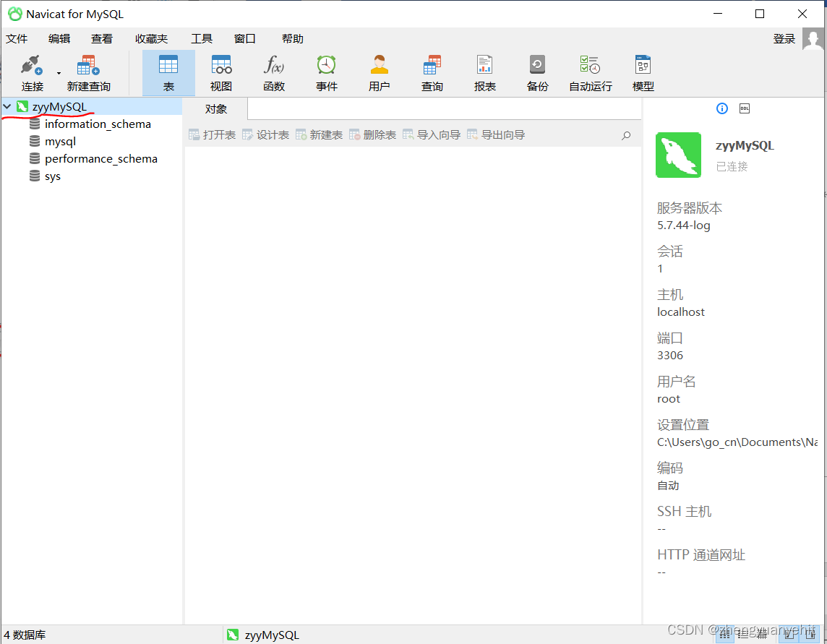The width and height of the screenshot is (827, 644).
Task: Open the 收藏夹 favorites menu
Action: coord(151,38)
